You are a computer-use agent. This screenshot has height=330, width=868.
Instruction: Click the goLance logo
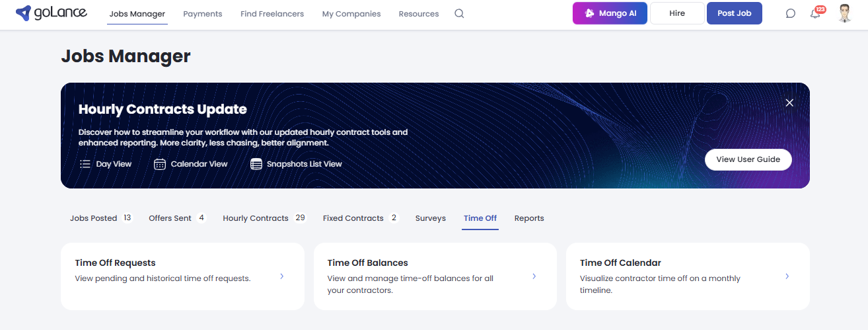pyautogui.click(x=51, y=13)
